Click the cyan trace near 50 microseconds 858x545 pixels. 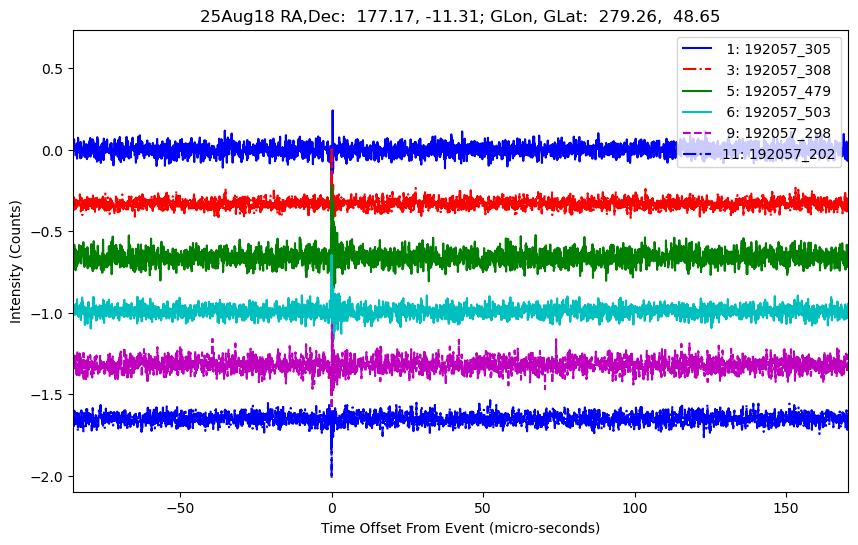484,311
